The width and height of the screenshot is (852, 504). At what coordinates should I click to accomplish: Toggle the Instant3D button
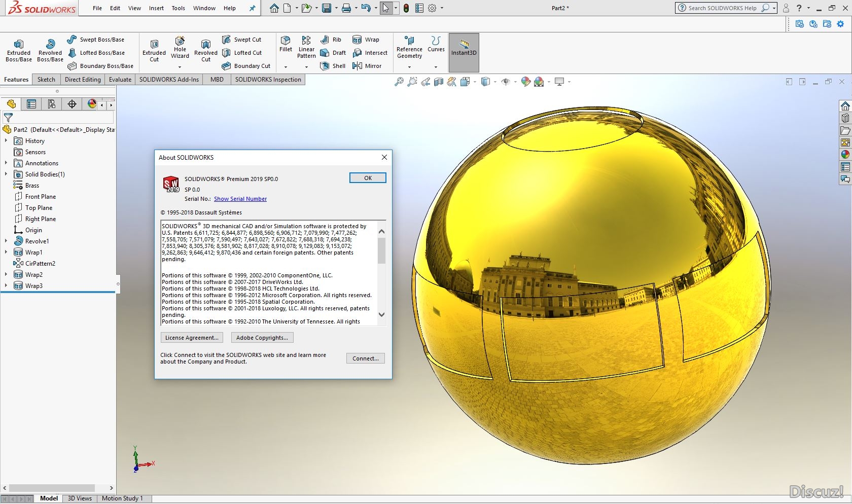point(464,53)
